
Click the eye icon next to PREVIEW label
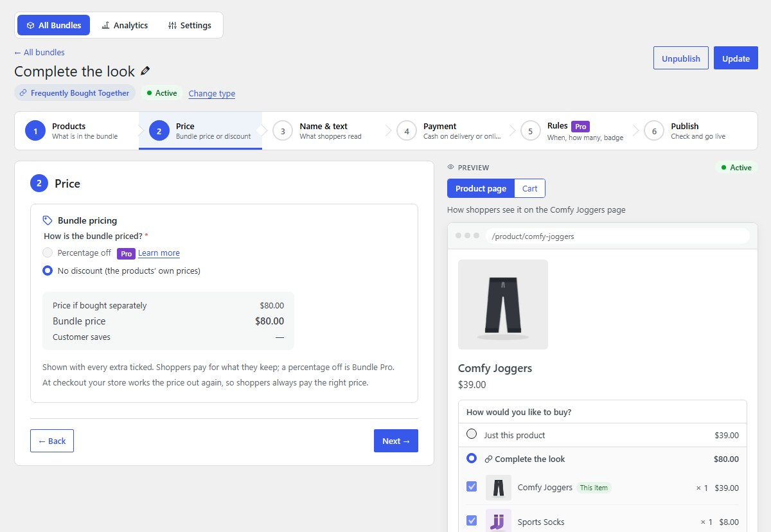point(450,167)
